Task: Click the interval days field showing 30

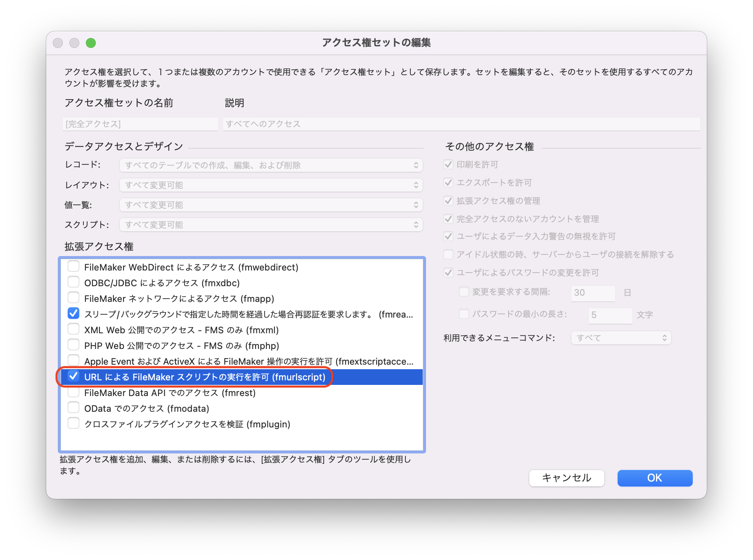Action: 593,293
